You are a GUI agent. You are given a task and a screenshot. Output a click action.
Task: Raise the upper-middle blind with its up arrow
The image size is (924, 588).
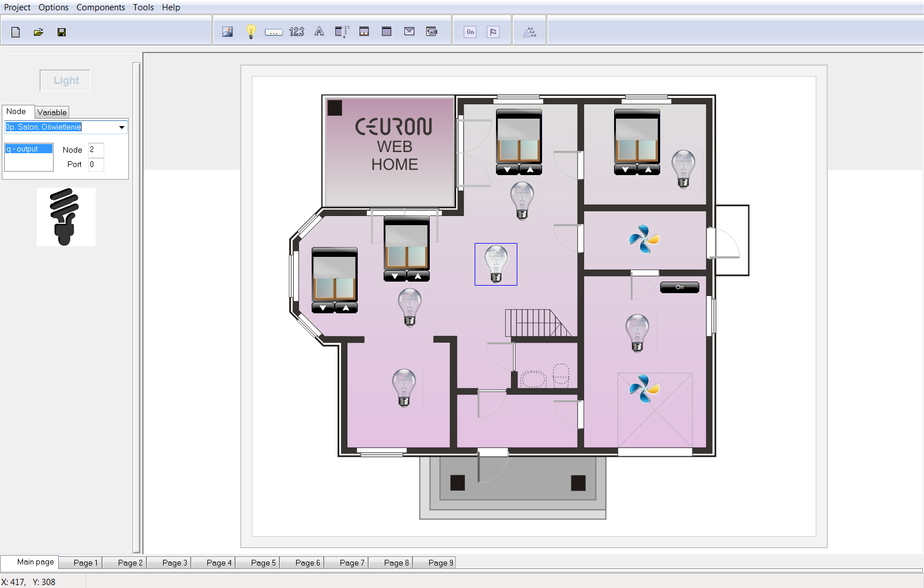click(x=531, y=169)
